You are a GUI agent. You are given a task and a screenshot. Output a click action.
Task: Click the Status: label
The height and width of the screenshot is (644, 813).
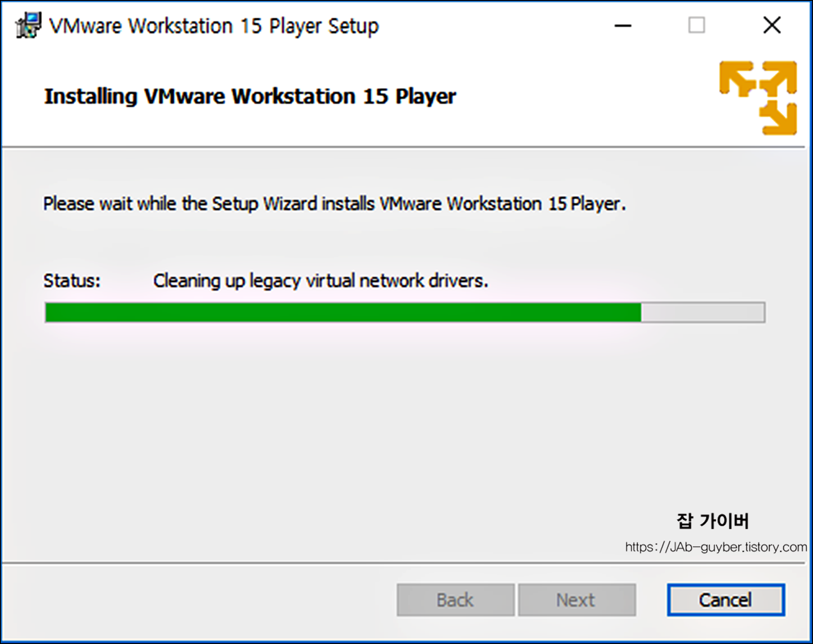[72, 281]
